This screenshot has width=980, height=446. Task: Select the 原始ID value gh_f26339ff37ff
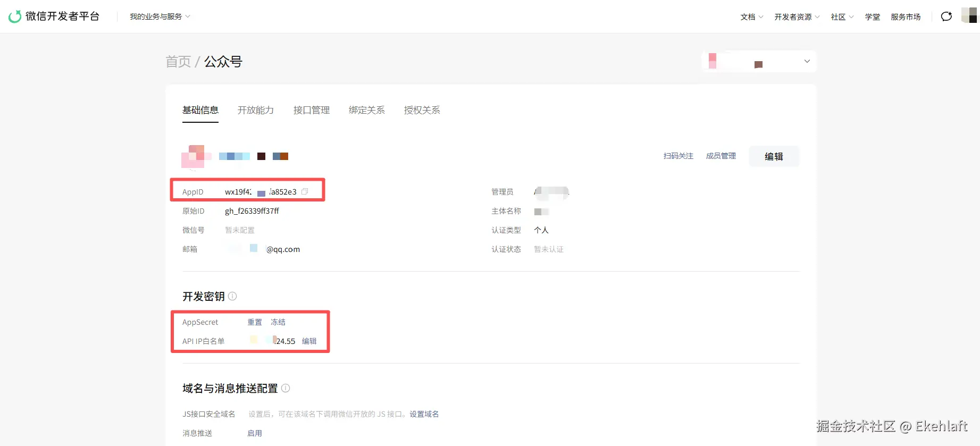[x=252, y=211]
